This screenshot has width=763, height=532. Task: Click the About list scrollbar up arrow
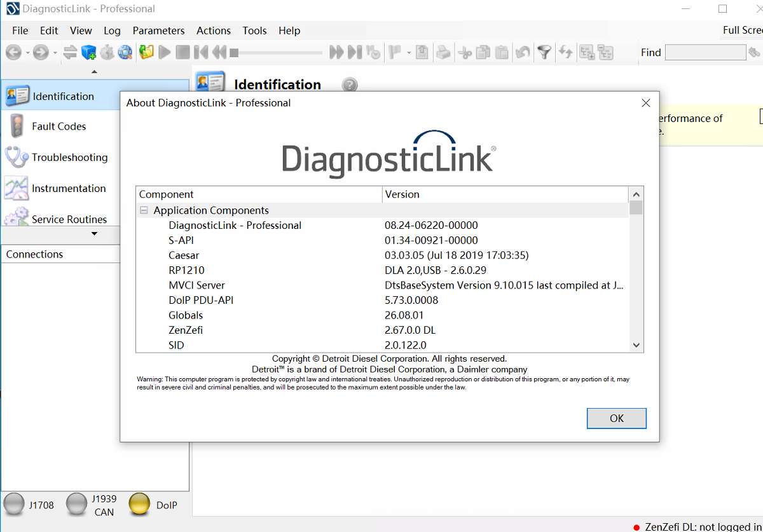pyautogui.click(x=636, y=194)
